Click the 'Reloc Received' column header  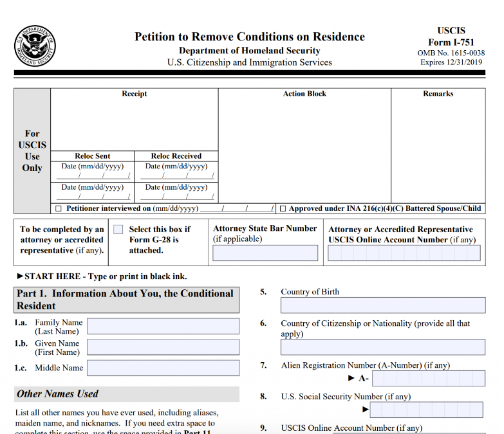click(176, 156)
